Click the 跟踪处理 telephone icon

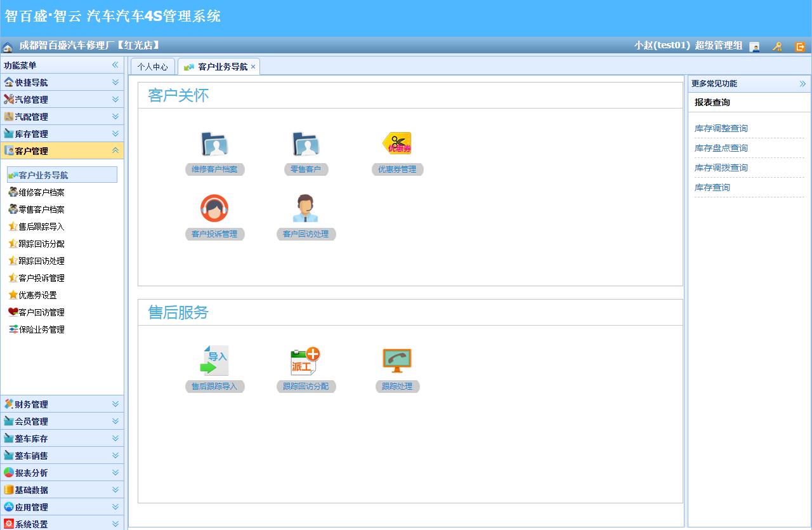[397, 361]
